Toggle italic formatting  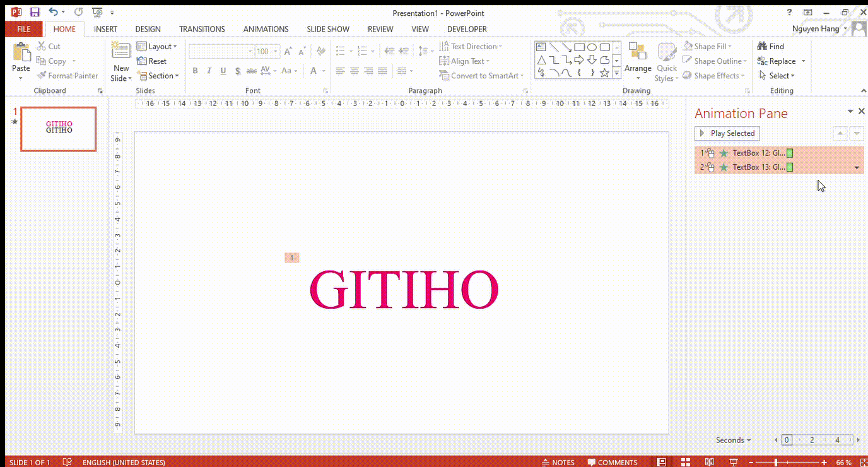(209, 71)
